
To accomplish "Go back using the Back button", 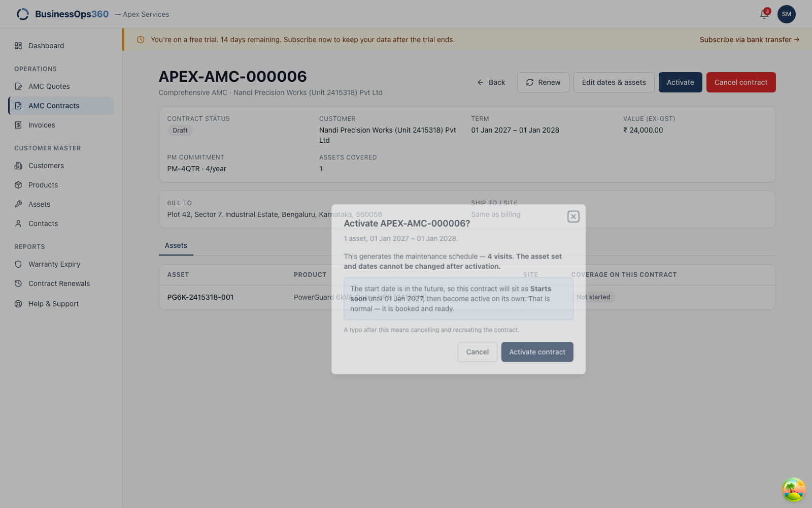I will coord(491,82).
